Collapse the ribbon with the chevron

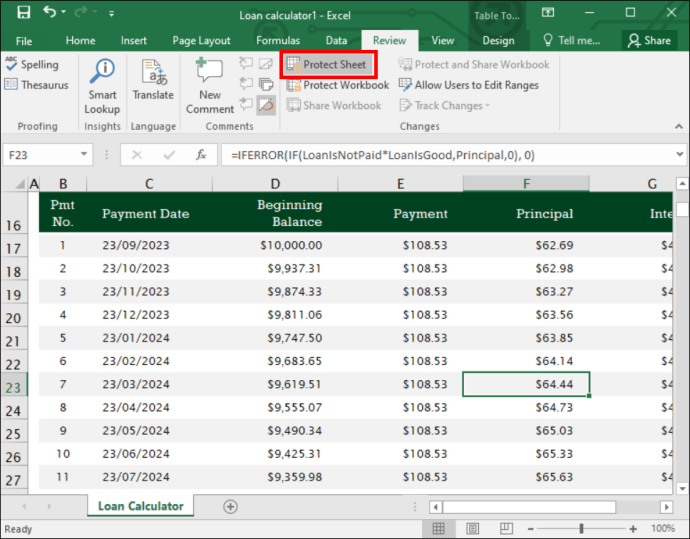click(x=679, y=126)
